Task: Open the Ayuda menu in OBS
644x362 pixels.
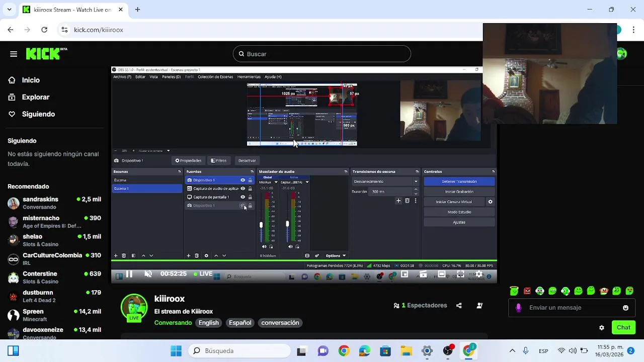Action: pos(273,77)
